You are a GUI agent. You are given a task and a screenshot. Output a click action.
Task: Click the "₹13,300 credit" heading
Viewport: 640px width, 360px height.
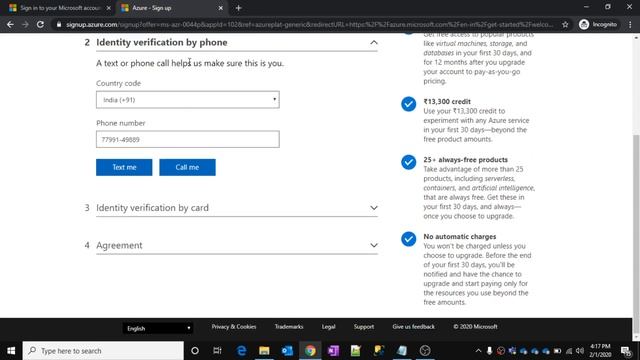(x=447, y=101)
